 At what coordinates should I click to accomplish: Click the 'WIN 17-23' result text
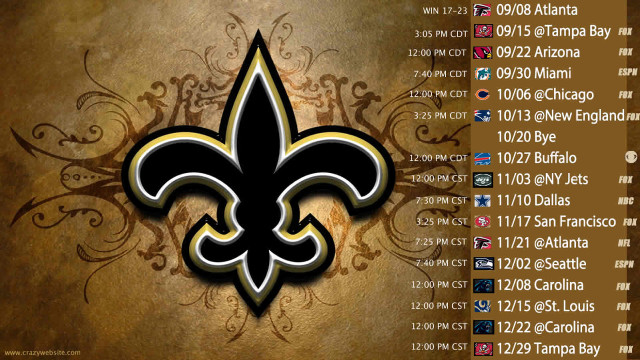click(445, 11)
